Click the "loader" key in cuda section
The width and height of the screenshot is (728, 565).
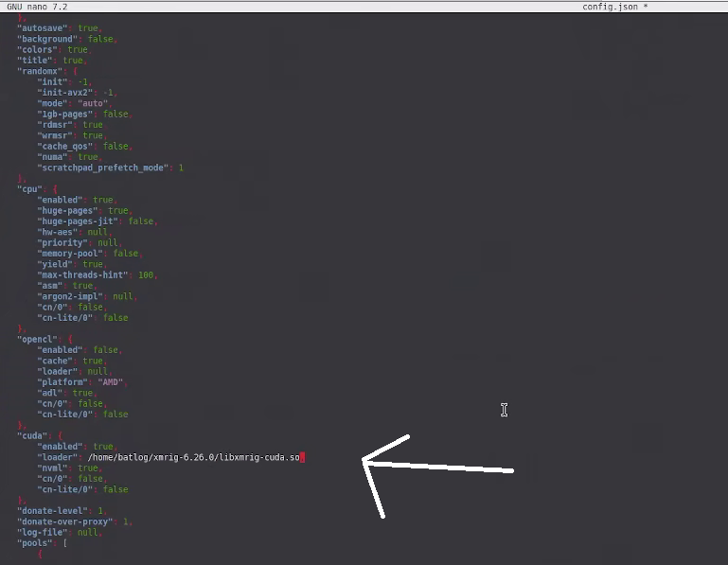coord(58,457)
